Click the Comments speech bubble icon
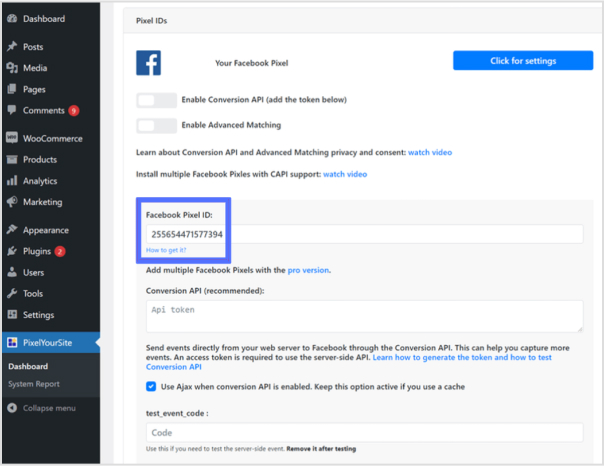 point(12,110)
